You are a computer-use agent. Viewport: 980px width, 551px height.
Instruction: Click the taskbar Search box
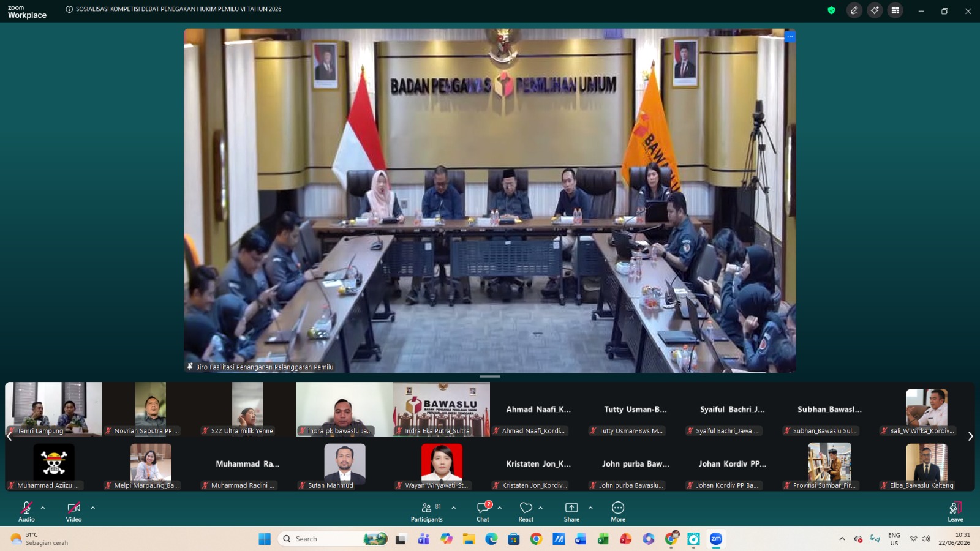click(334, 539)
